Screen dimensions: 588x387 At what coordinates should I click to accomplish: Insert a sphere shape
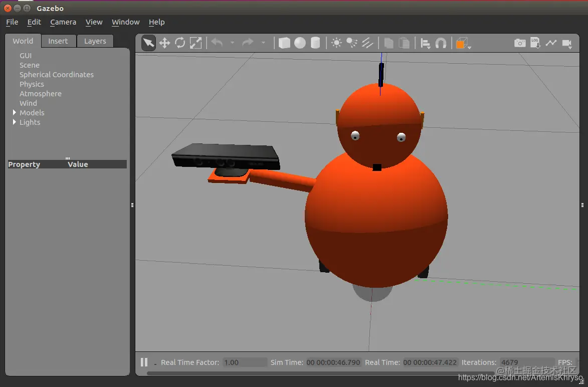coord(300,43)
